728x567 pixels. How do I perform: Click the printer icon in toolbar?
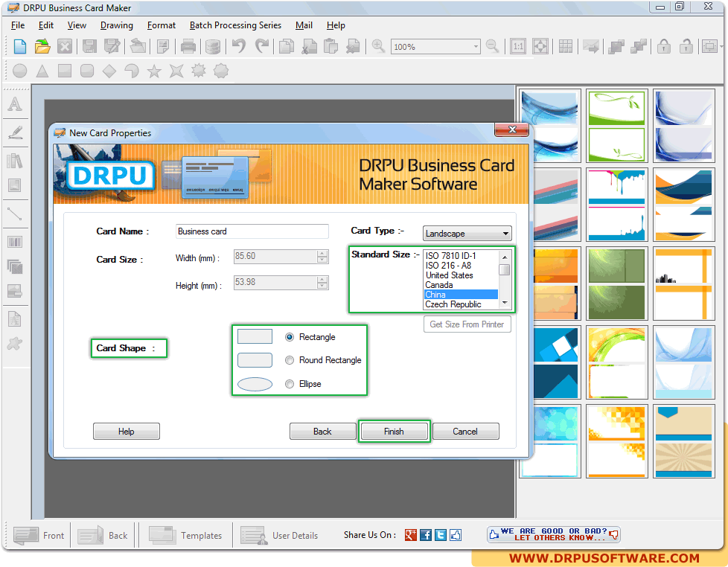[x=188, y=46]
